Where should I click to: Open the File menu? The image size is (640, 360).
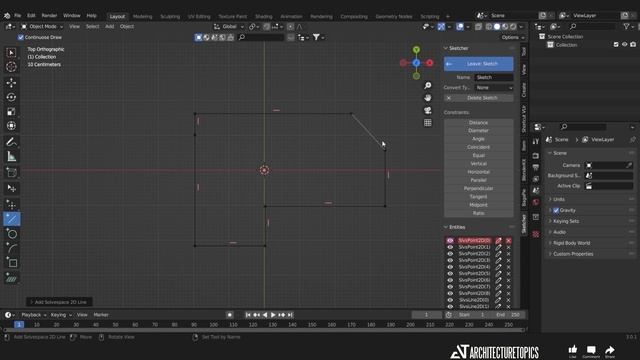tap(18, 16)
